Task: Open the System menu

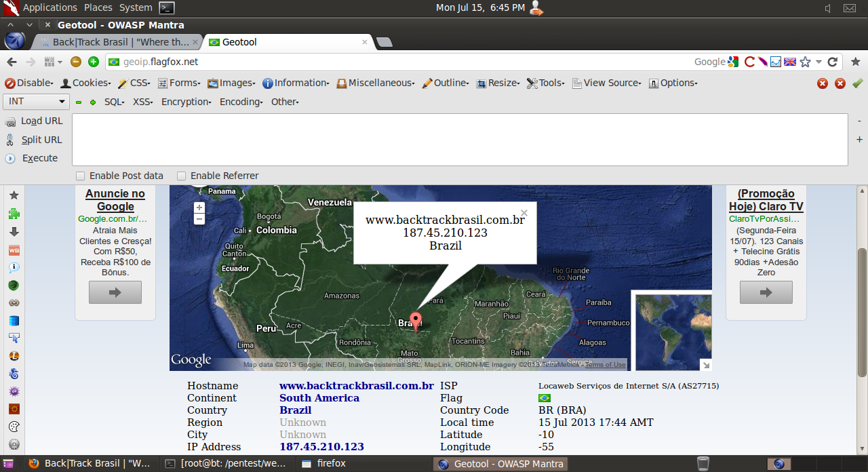Action: tap(136, 7)
